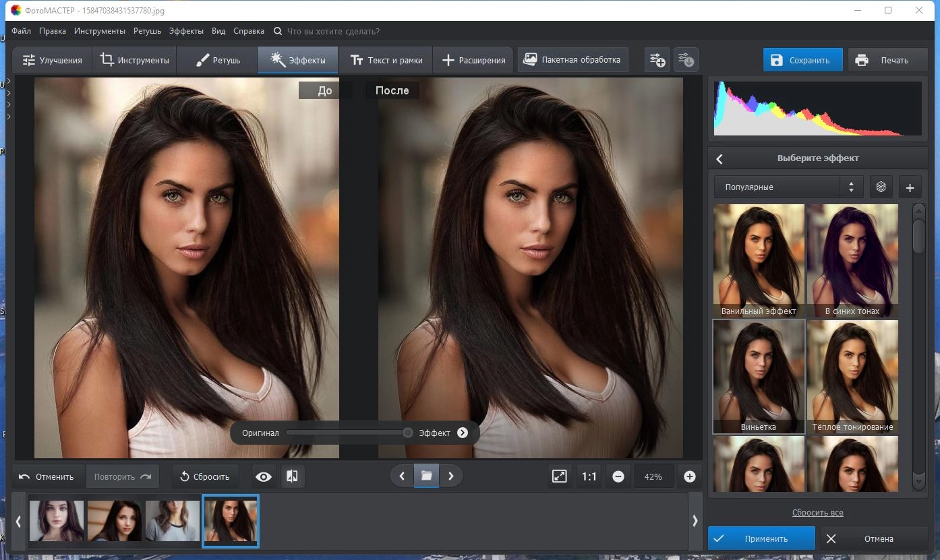Open the Ретушь menu in menu bar

(147, 31)
